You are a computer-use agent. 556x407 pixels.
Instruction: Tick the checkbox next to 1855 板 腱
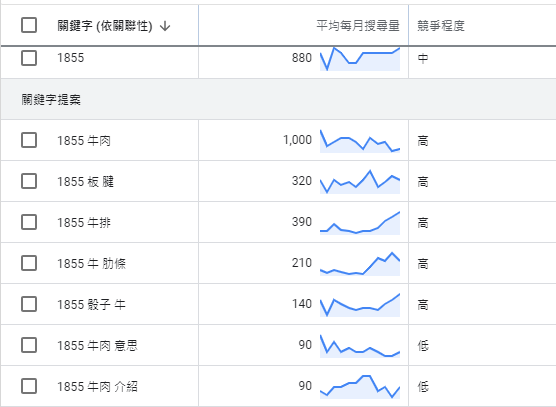click(29, 181)
